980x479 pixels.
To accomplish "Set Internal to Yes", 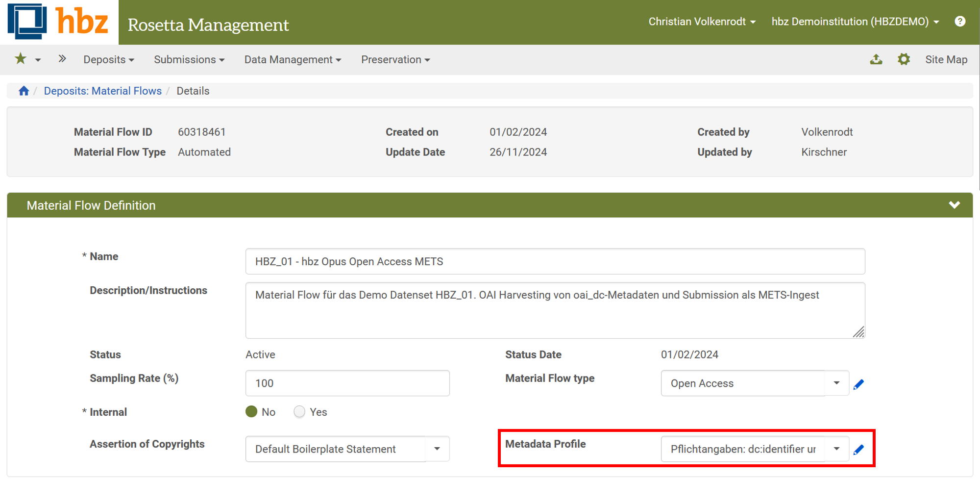I will tap(299, 412).
